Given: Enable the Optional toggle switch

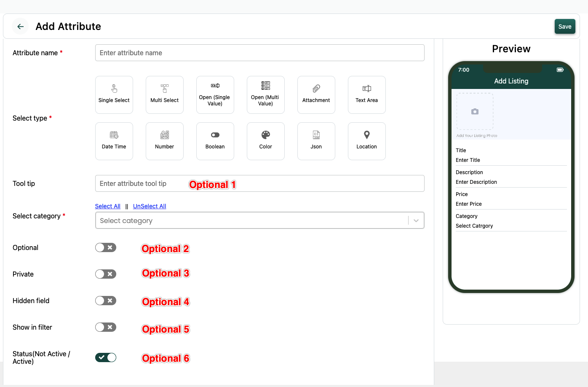Looking at the screenshot, I should 106,247.
